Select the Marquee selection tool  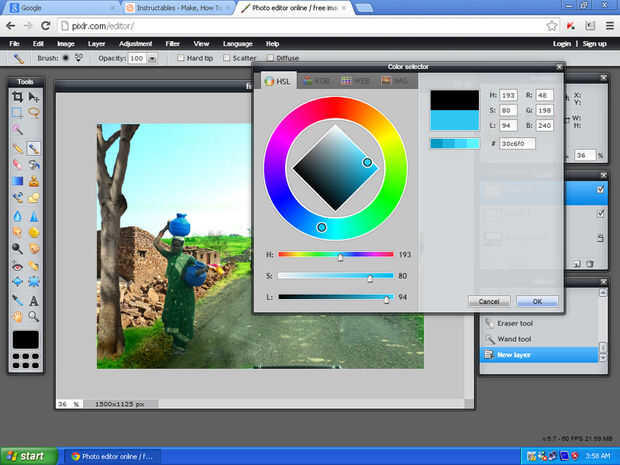point(17,113)
